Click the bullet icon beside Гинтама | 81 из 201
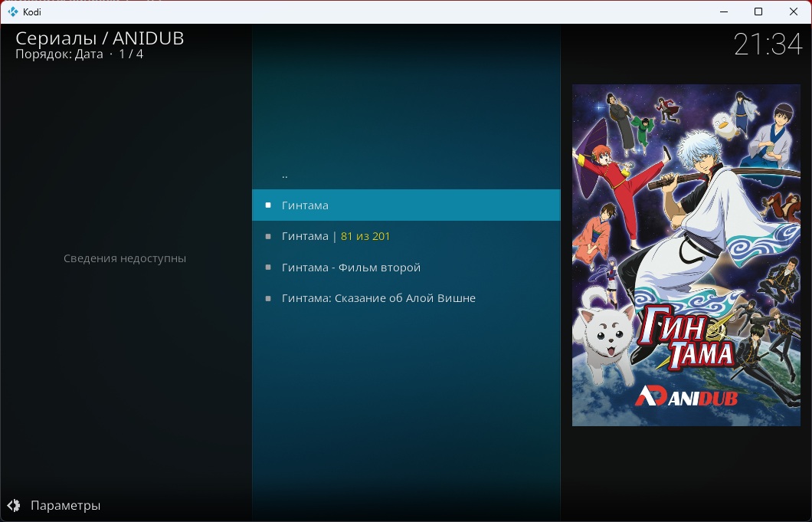 (x=268, y=236)
